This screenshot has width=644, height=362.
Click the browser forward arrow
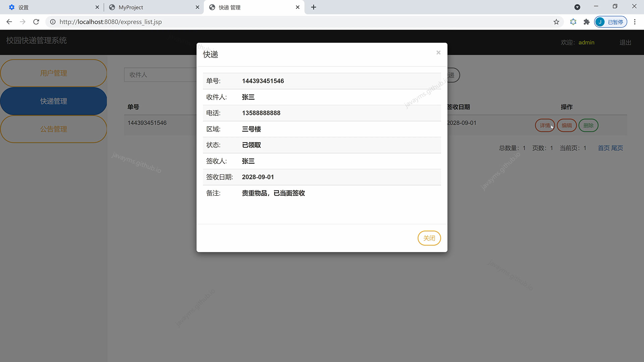tap(22, 22)
